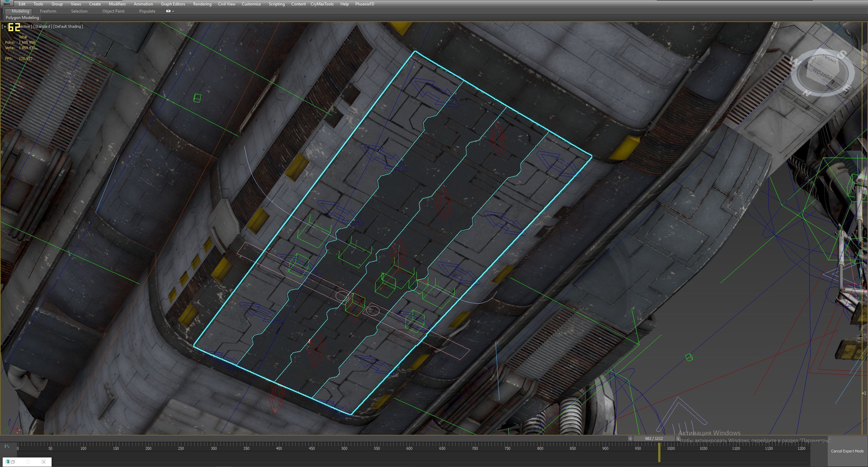Switch to the Object Paint ribbon tab
Image resolution: width=868 pixels, height=467 pixels.
[113, 11]
